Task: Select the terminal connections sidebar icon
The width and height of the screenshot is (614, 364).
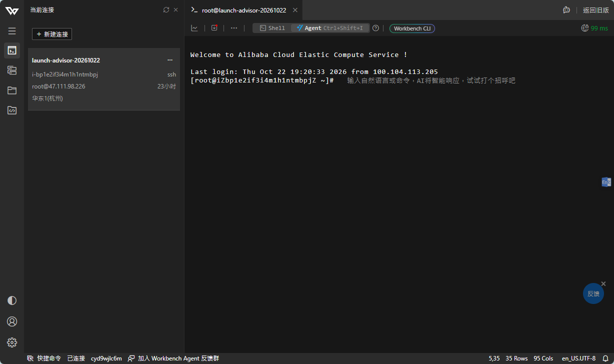Action: pyautogui.click(x=12, y=50)
